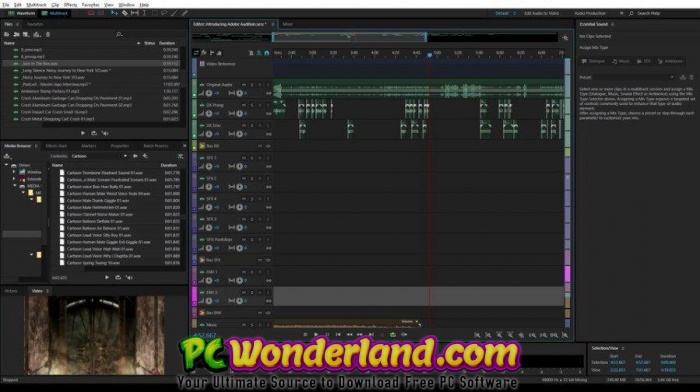Mute the SFX 1 track

tap(244, 158)
